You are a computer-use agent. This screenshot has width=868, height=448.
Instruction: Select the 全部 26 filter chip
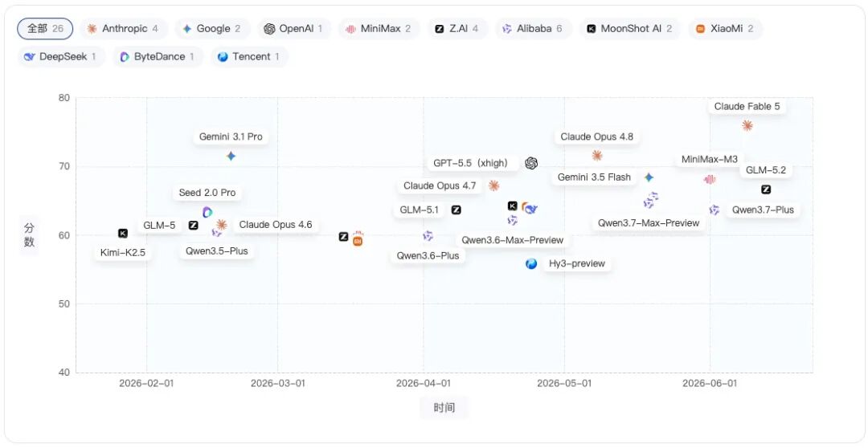click(x=45, y=29)
